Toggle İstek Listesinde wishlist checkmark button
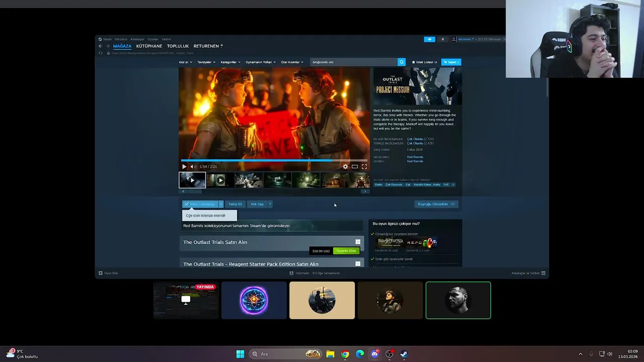This screenshot has height=362, width=644. [x=200, y=204]
